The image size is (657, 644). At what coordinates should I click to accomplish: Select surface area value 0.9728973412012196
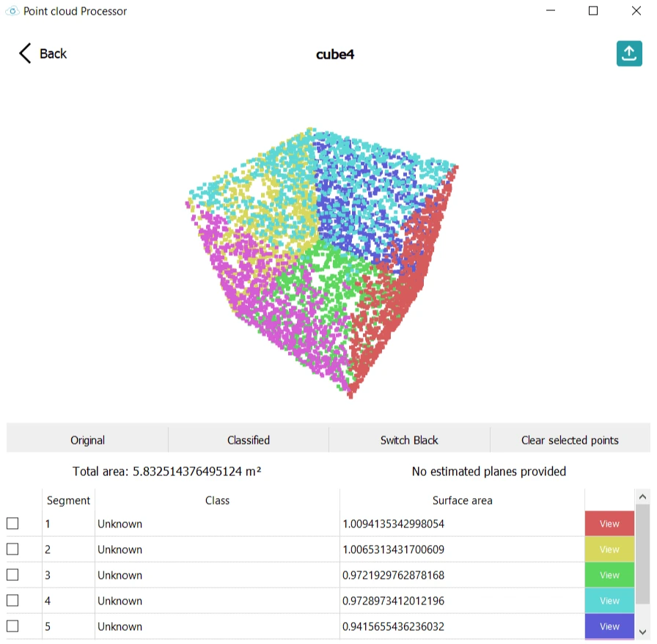pos(393,601)
